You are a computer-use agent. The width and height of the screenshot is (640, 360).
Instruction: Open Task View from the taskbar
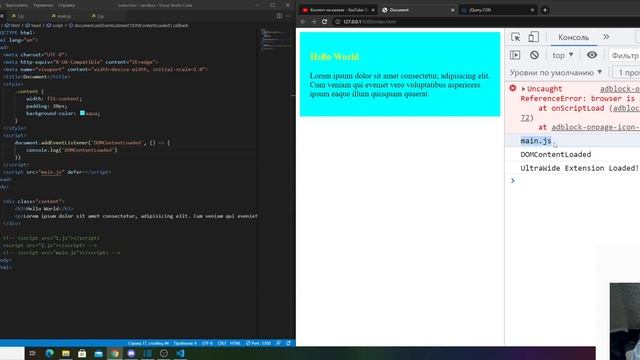tap(33, 353)
